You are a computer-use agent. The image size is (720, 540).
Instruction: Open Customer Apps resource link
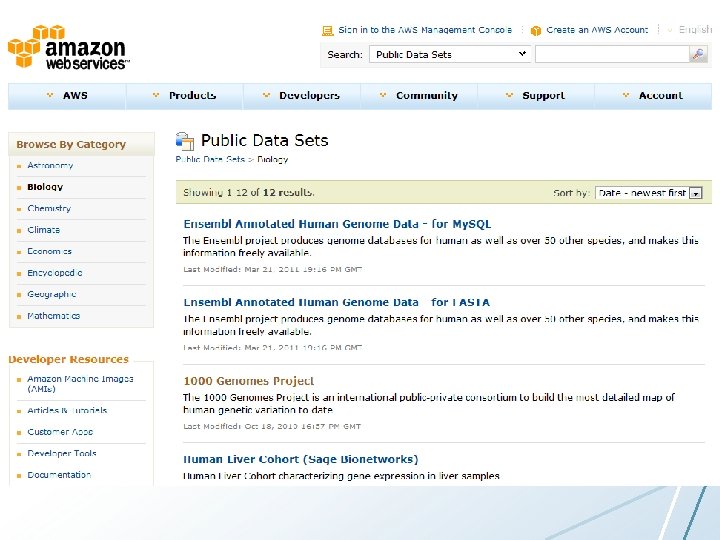[x=60, y=432]
